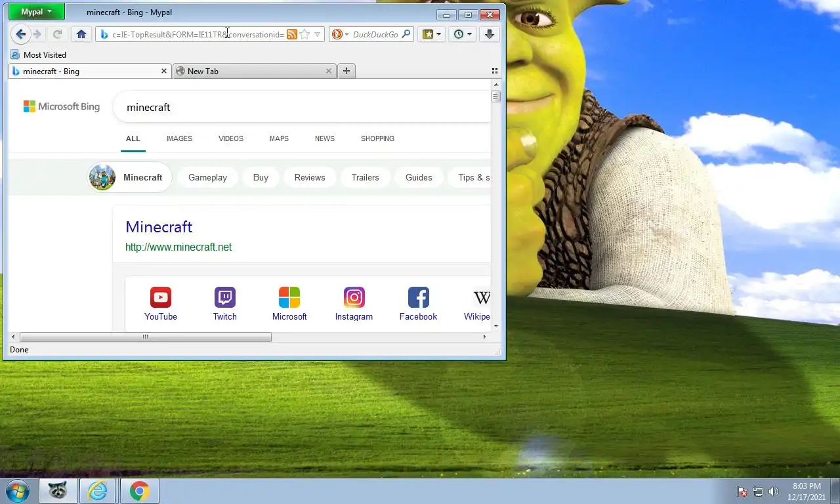The width and height of the screenshot is (840, 504).
Task: Go back using the browser back arrow
Action: click(x=21, y=34)
